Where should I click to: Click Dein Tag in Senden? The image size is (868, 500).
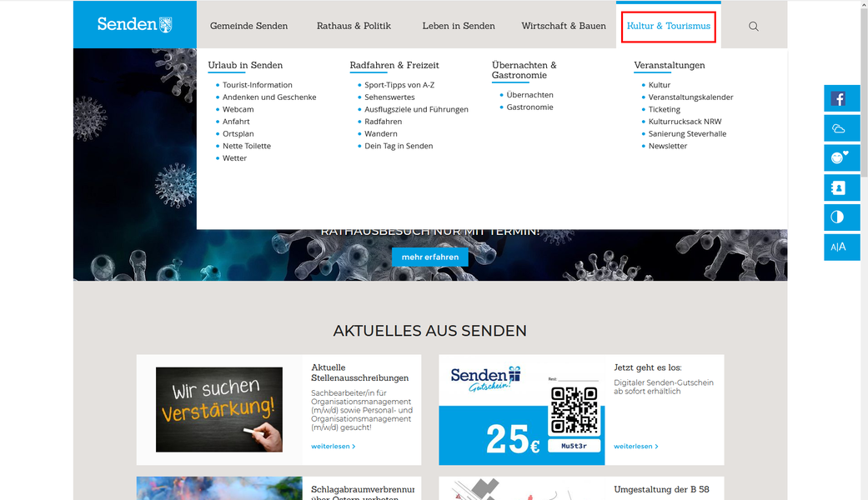point(399,146)
